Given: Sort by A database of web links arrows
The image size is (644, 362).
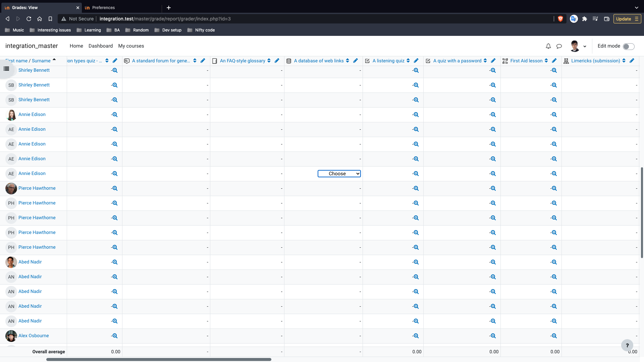Looking at the screenshot, I should coord(347,61).
